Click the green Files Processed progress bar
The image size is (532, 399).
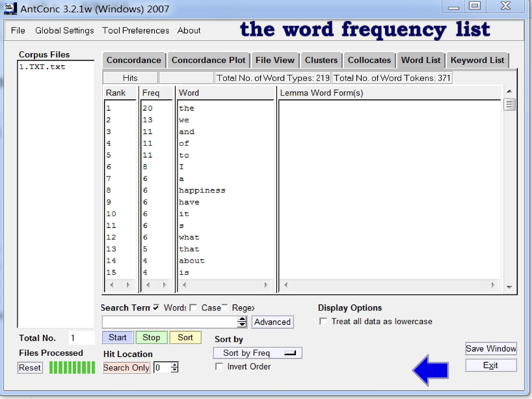pyautogui.click(x=72, y=367)
